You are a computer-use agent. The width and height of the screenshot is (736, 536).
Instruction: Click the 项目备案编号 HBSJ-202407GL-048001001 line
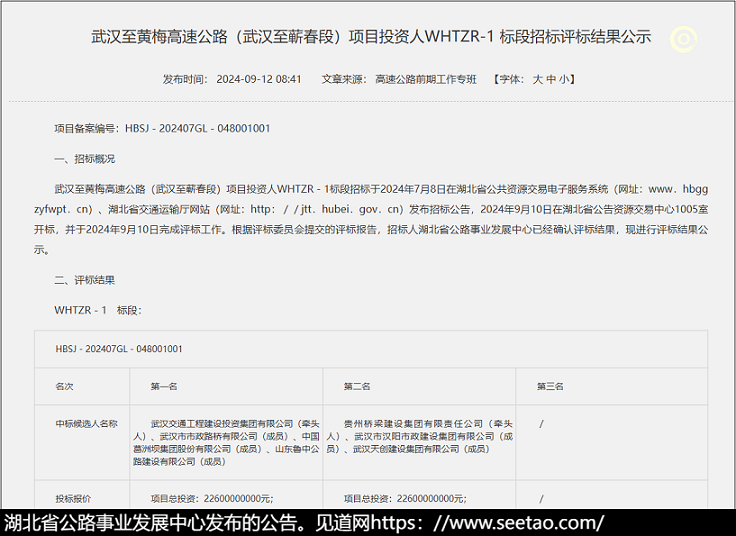pos(162,129)
